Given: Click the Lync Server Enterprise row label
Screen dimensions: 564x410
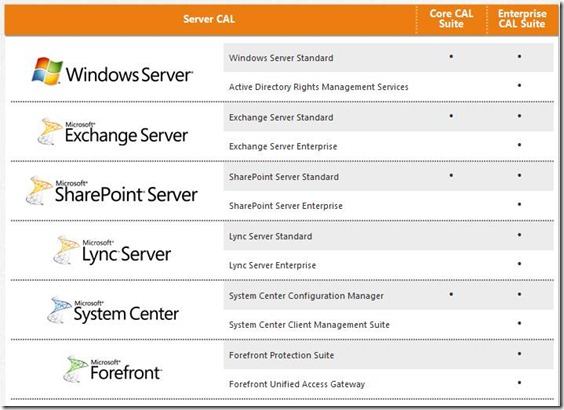Looking at the screenshot, I should (x=272, y=265).
